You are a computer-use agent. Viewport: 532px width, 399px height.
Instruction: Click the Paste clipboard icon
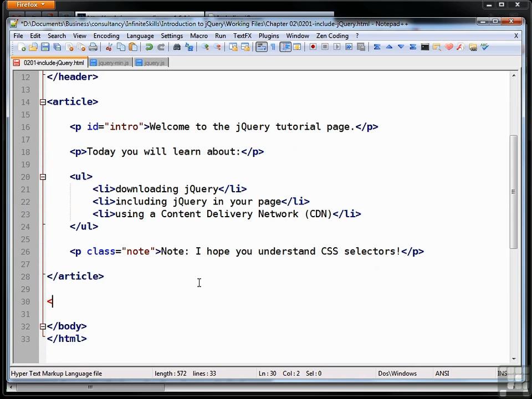[134, 47]
